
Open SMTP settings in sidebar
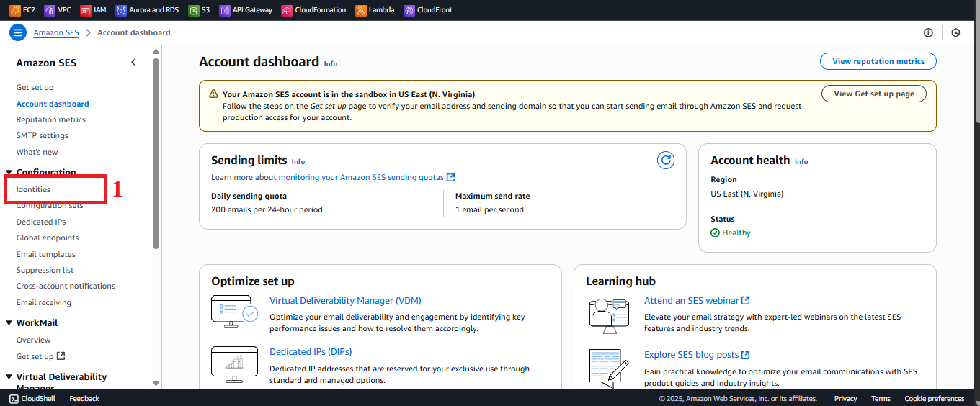(43, 135)
